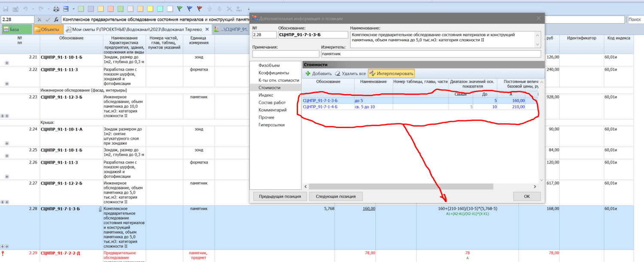The height and width of the screenshot is (262, 644).
Task: Click the OK button in dialog
Action: [526, 196]
